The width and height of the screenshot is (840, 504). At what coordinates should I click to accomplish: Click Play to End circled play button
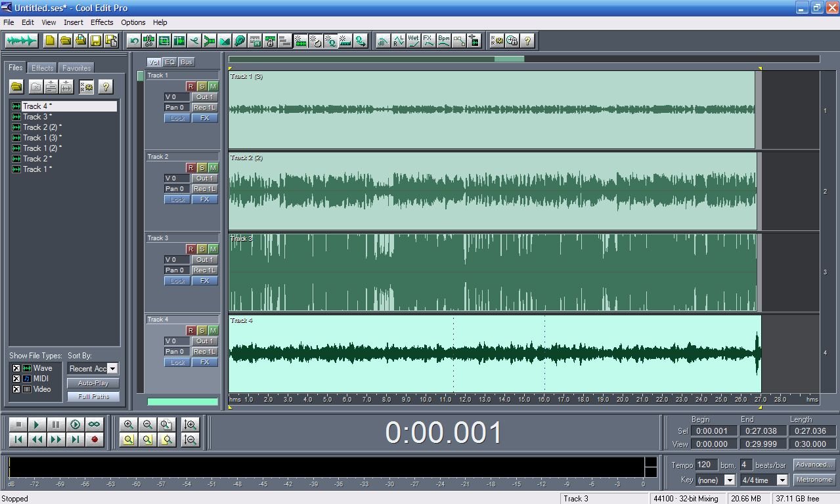point(75,425)
